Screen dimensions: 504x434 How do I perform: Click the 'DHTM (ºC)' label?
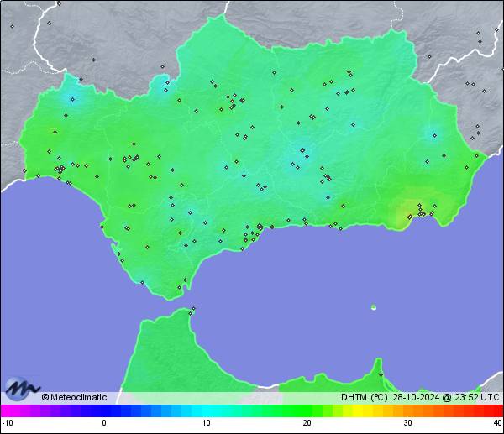[365, 397]
